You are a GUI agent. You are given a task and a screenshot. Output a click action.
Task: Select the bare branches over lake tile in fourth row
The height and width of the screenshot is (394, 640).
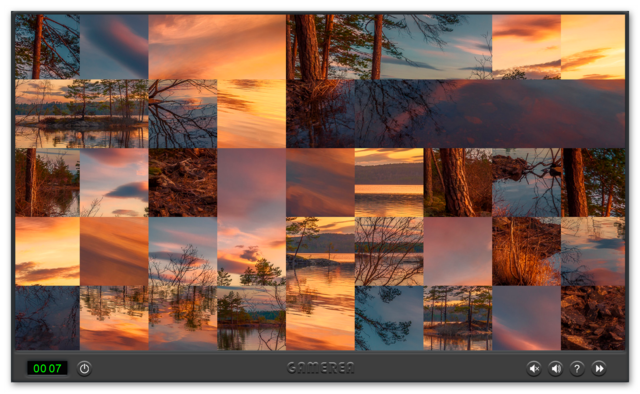tap(389, 252)
